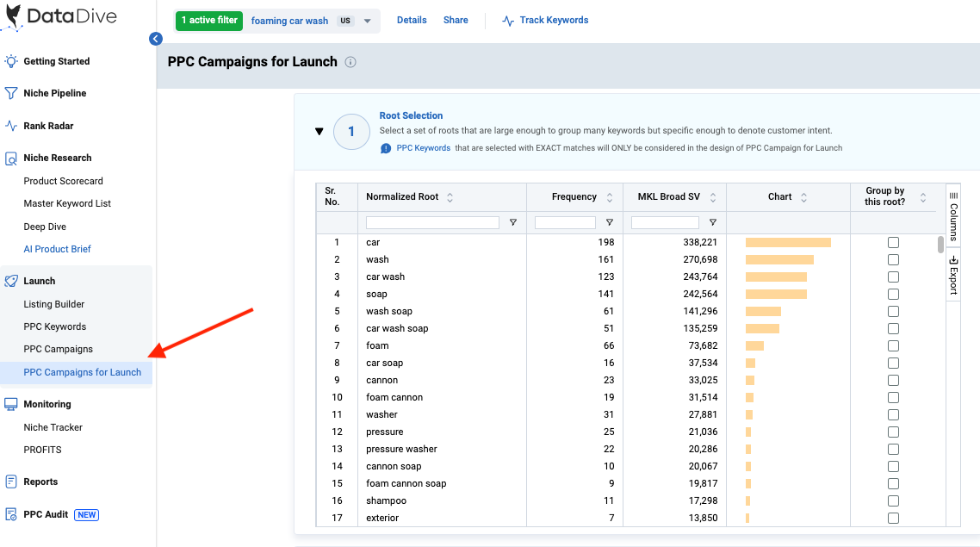Screen dimensions: 980x547
Task: Follow the PPC Keywords link in the notice
Action: [x=424, y=148]
